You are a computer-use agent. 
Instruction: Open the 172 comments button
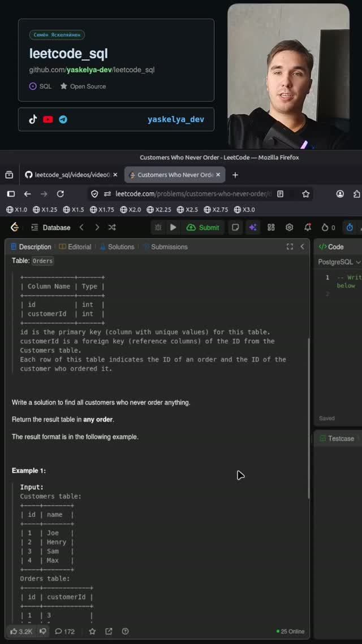click(65, 631)
